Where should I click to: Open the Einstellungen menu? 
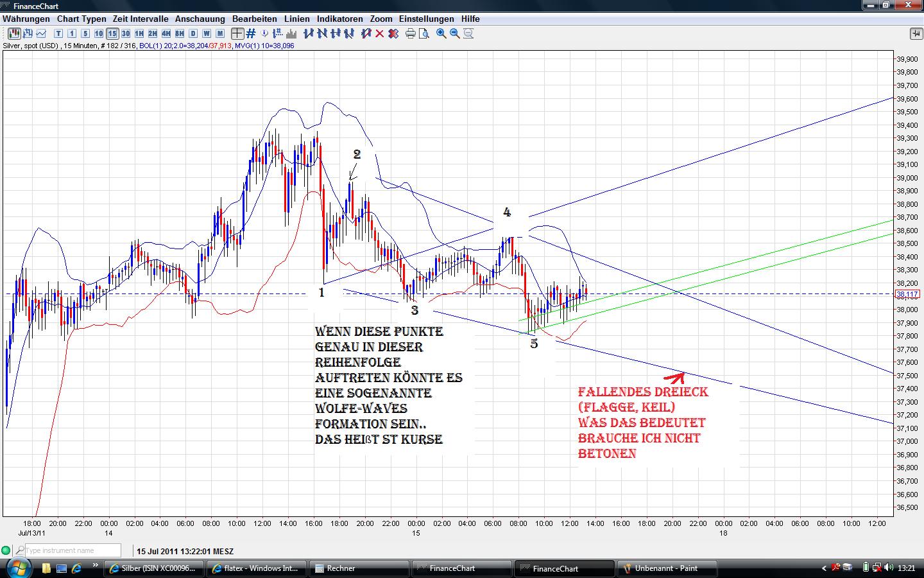(x=426, y=19)
